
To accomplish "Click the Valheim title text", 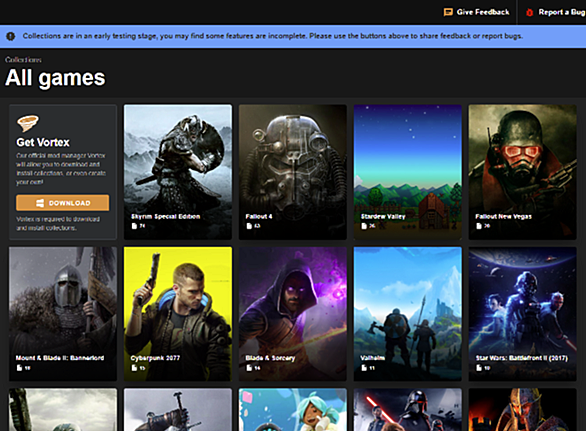I will pos(373,358).
